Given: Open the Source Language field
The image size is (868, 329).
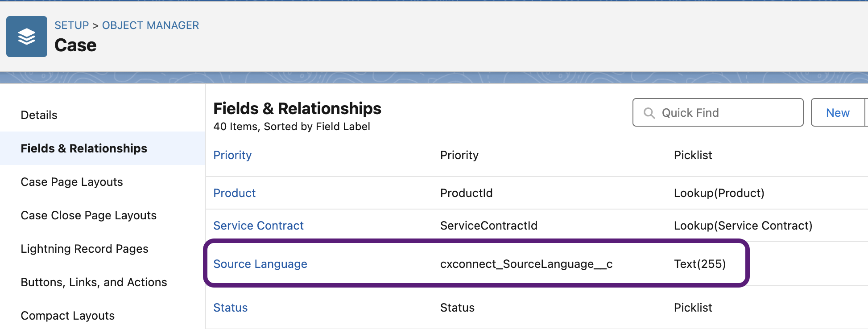Looking at the screenshot, I should (260, 264).
